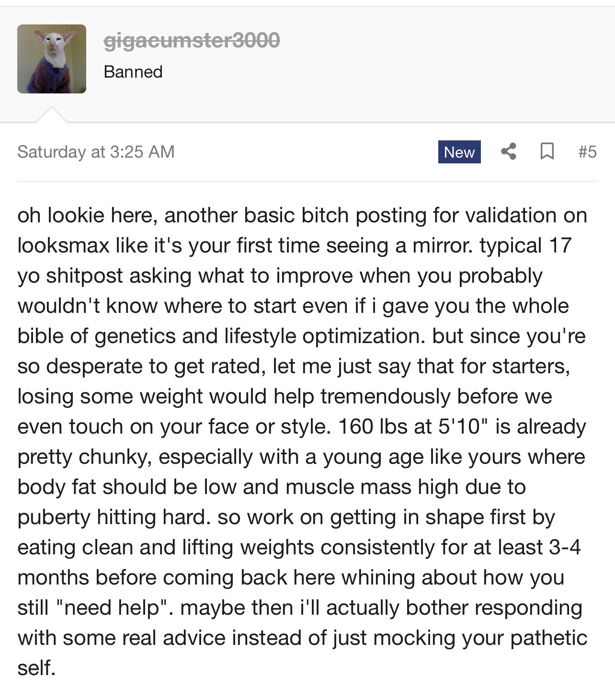Click the blue New badge
The height and width of the screenshot is (700, 615).
coord(459,152)
